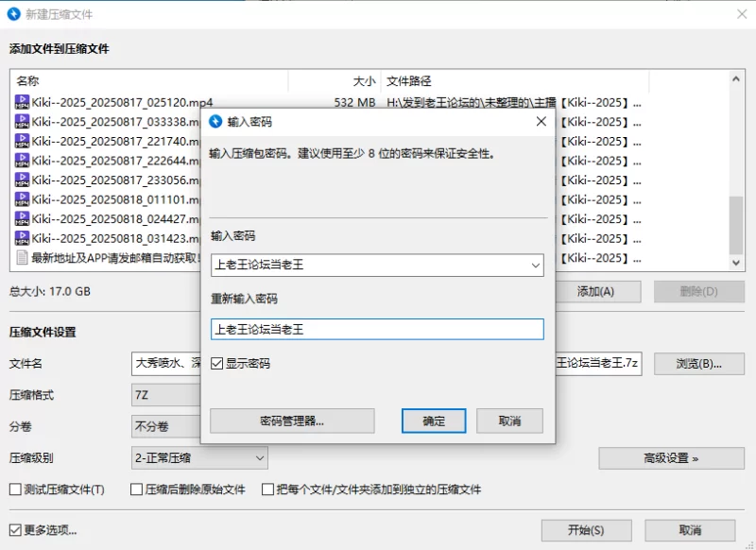Toggle the 更多选项 checkbox
756x550 pixels.
[15, 530]
